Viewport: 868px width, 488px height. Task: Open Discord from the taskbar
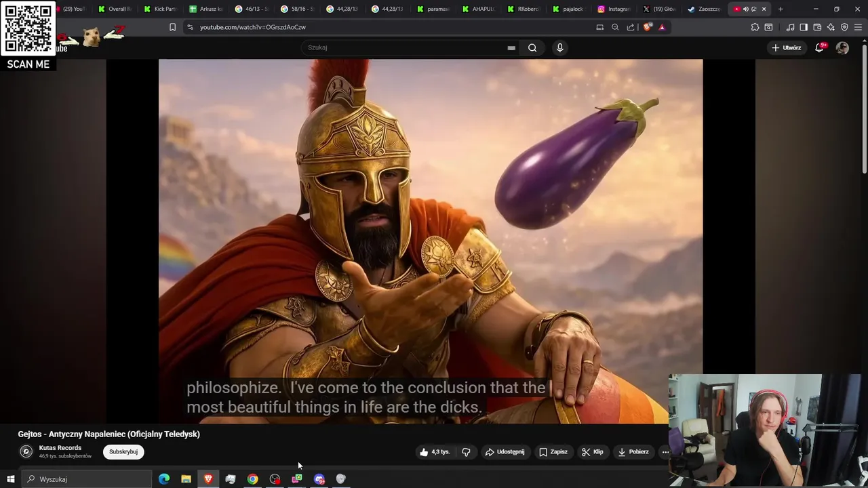pyautogui.click(x=319, y=479)
